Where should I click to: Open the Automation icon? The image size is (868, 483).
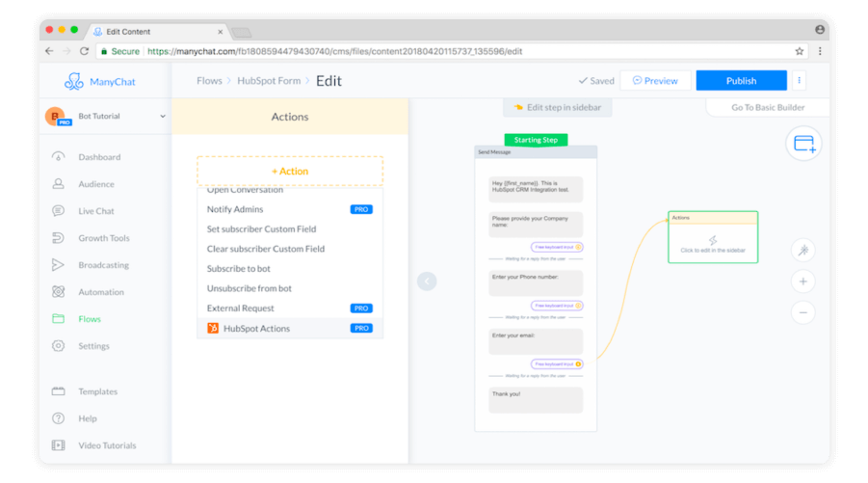58,291
